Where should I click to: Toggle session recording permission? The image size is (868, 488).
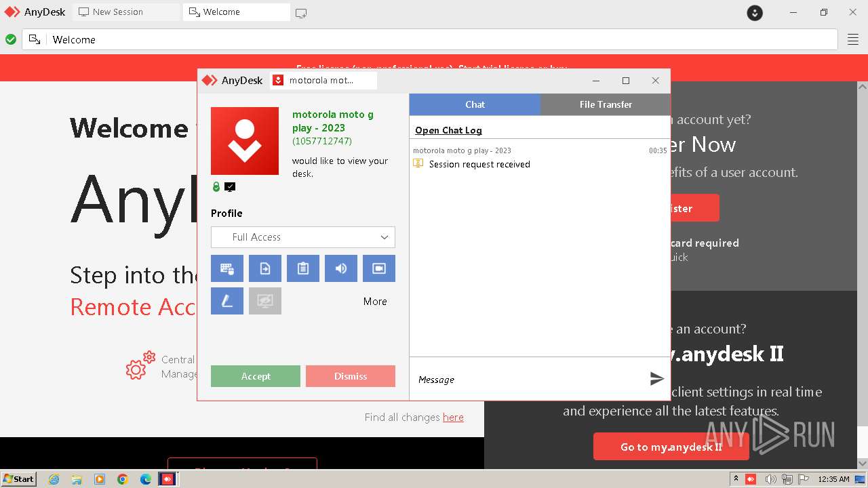click(379, 268)
